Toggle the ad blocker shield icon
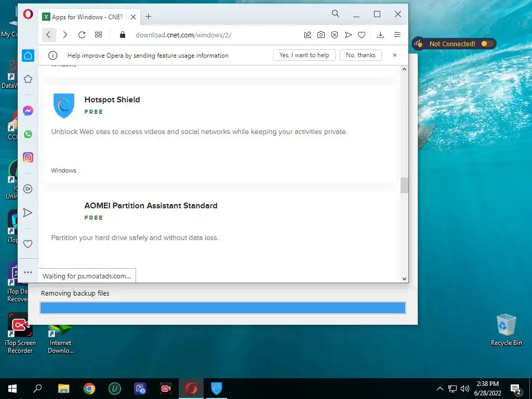Screen dimensions: 532x399 [x=335, y=35]
